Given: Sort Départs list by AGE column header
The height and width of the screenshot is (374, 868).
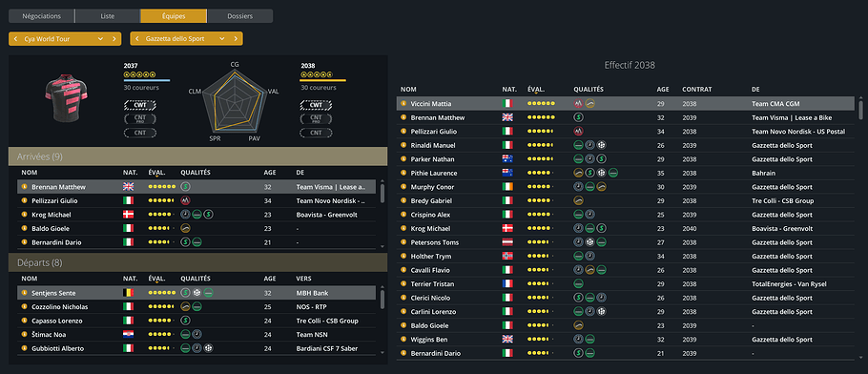Looking at the screenshot, I should tap(270, 279).
